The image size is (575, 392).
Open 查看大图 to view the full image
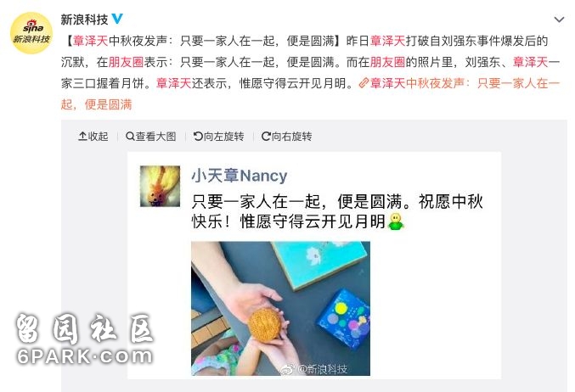[150, 137]
